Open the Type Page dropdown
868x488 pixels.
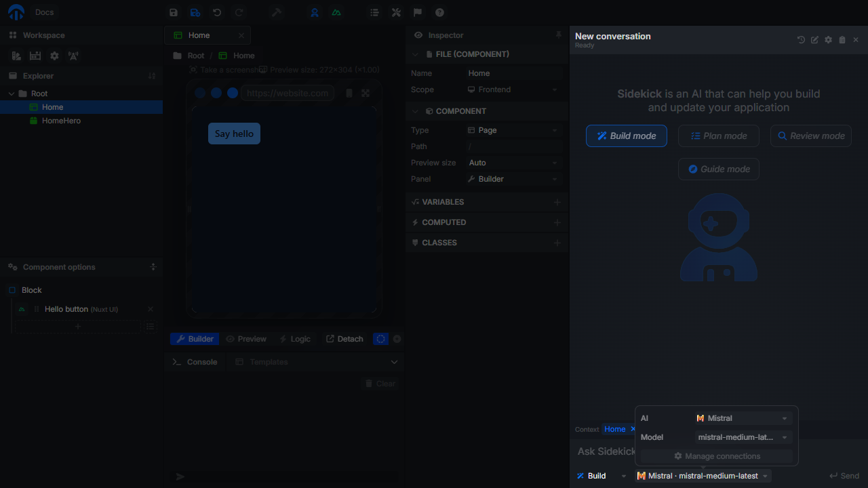click(513, 130)
